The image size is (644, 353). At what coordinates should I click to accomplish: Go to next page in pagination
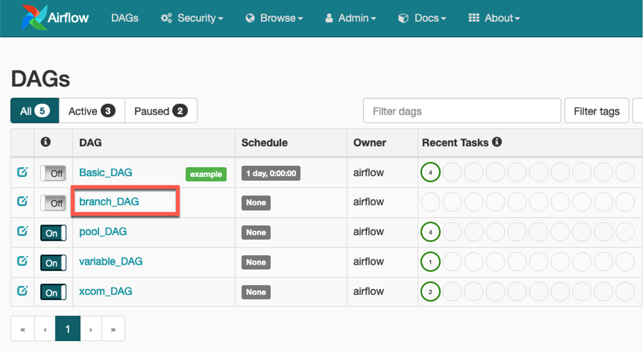(x=91, y=329)
